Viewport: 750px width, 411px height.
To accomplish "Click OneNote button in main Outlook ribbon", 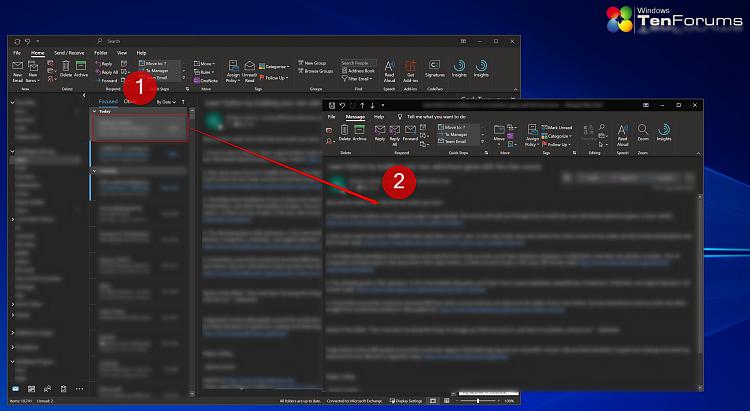I will [206, 80].
